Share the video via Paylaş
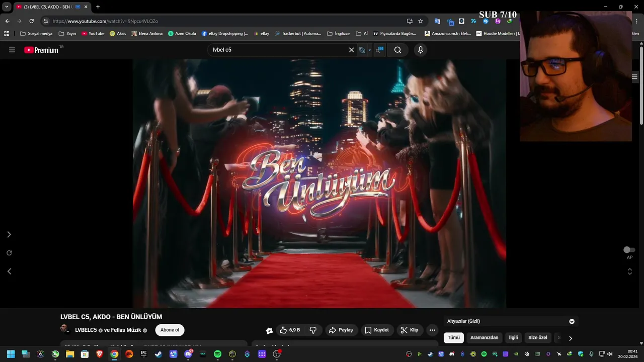 (x=341, y=330)
